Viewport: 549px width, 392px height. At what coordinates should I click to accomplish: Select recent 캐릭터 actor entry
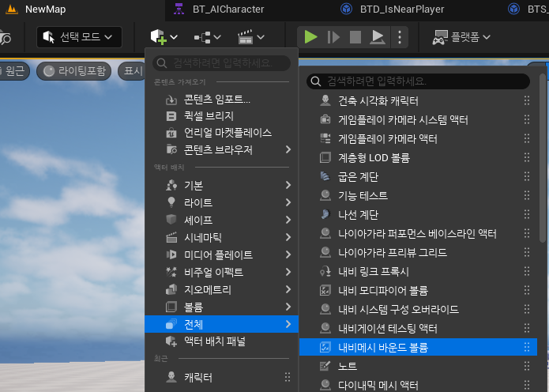click(221, 377)
